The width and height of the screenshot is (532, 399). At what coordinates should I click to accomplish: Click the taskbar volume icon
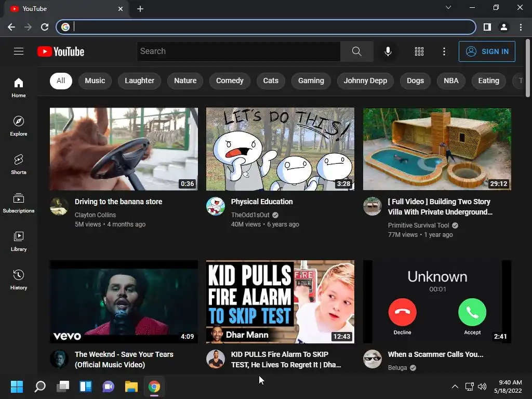point(482,387)
